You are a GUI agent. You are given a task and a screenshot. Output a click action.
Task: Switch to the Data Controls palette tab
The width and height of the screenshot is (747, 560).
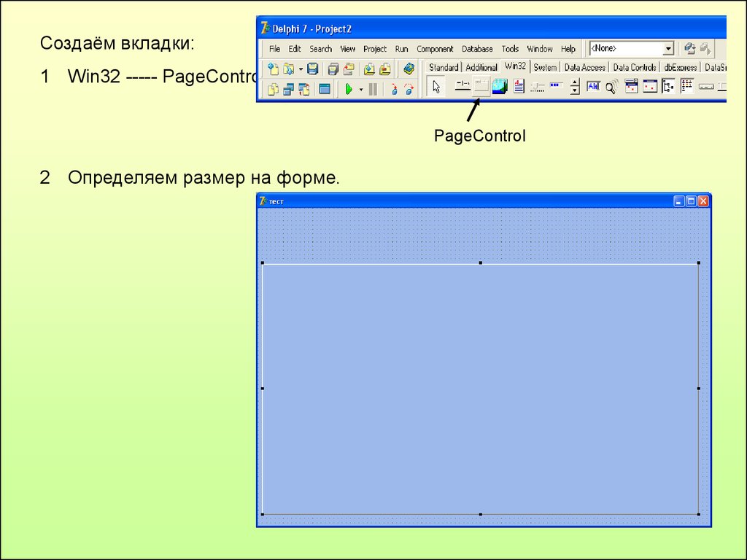tap(635, 68)
